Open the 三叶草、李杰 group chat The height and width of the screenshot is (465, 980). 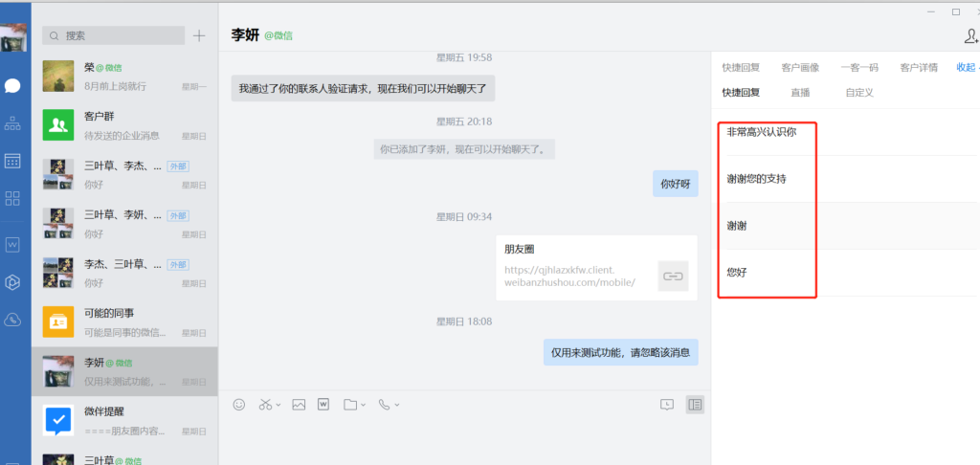pyautogui.click(x=124, y=174)
